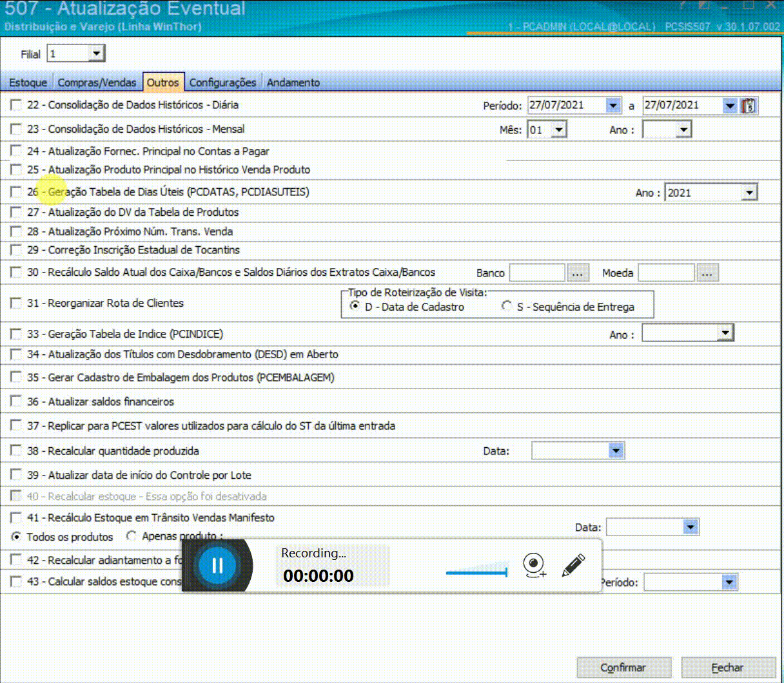
Task: Select D - Data de Cadastro radio
Action: click(355, 306)
